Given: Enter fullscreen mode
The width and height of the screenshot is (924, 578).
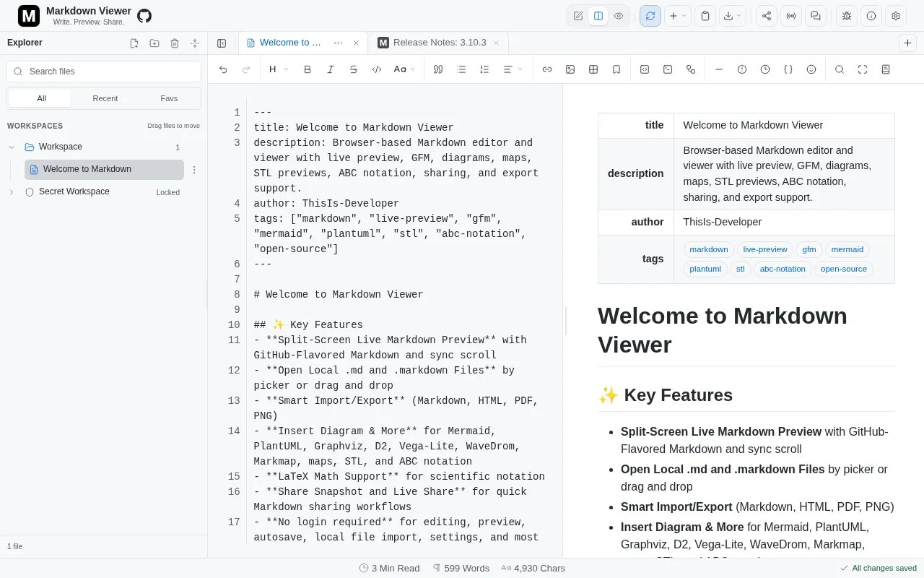Looking at the screenshot, I should click(863, 69).
